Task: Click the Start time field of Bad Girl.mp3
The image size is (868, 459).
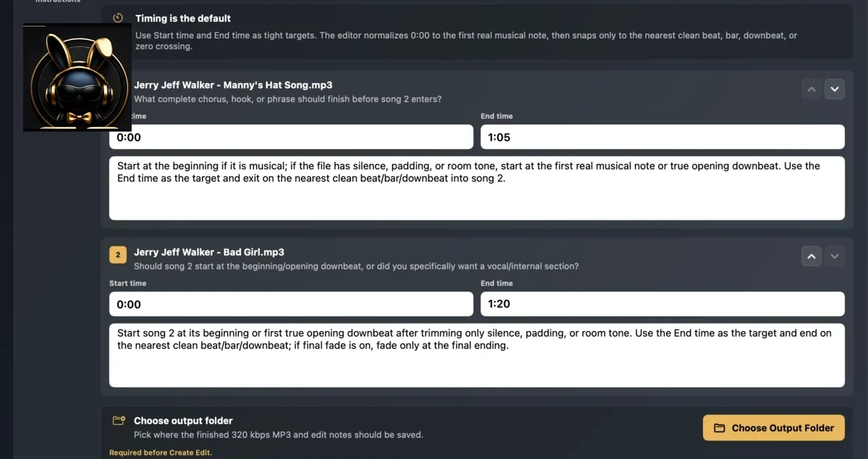Action: click(291, 304)
